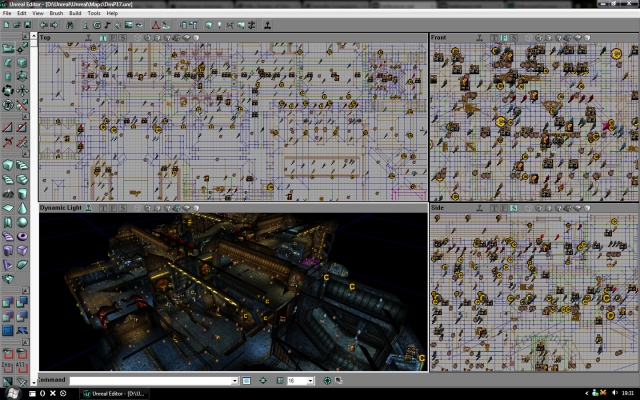Viewport: 640px width, 400px height.
Task: Collapse the CSG operations group arrow
Action: pos(26,290)
